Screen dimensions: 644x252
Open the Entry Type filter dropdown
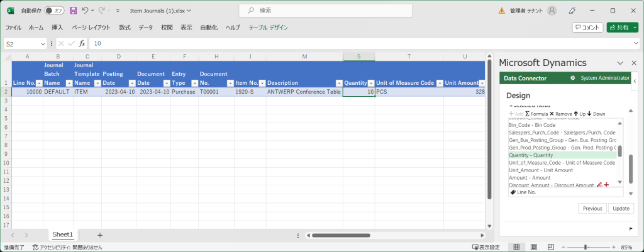coord(194,83)
